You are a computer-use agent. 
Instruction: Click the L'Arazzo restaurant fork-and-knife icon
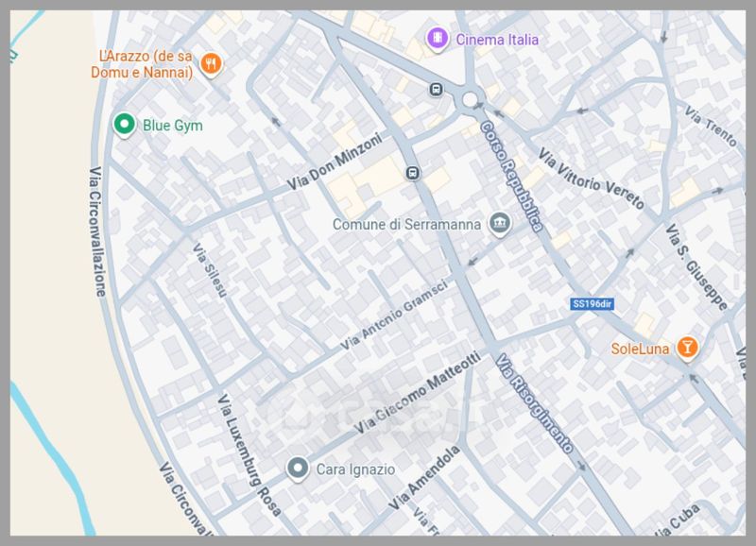(x=215, y=64)
